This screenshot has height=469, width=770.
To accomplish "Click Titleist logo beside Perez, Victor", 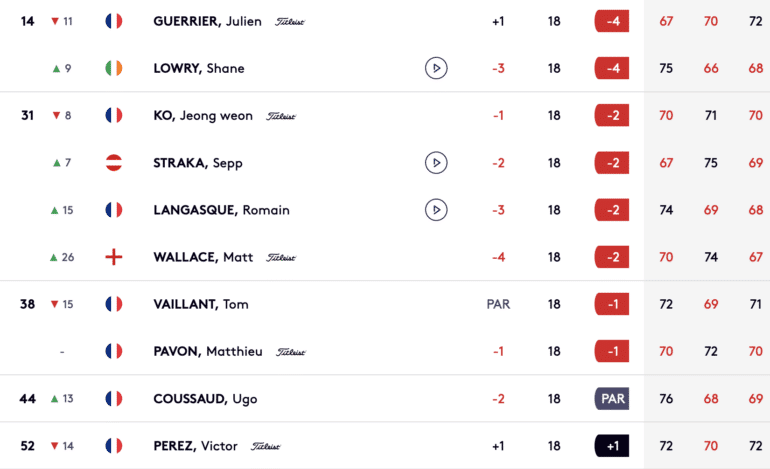I will click(x=266, y=446).
